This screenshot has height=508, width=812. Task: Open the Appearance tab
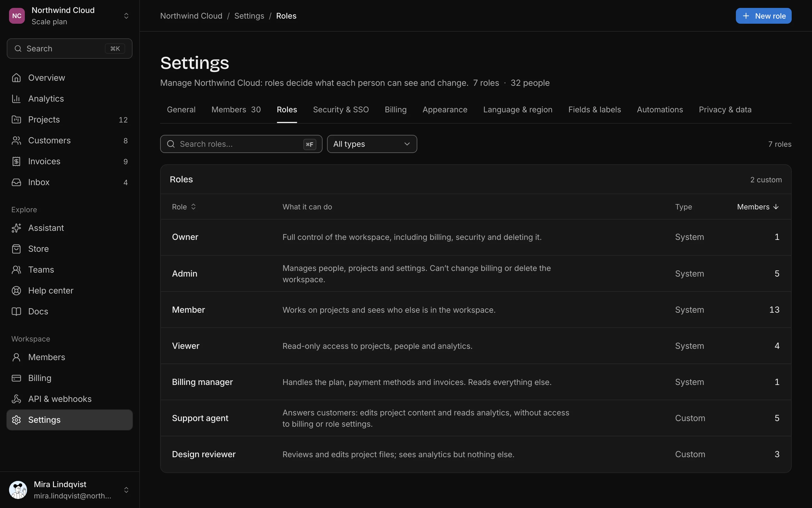[x=445, y=110]
